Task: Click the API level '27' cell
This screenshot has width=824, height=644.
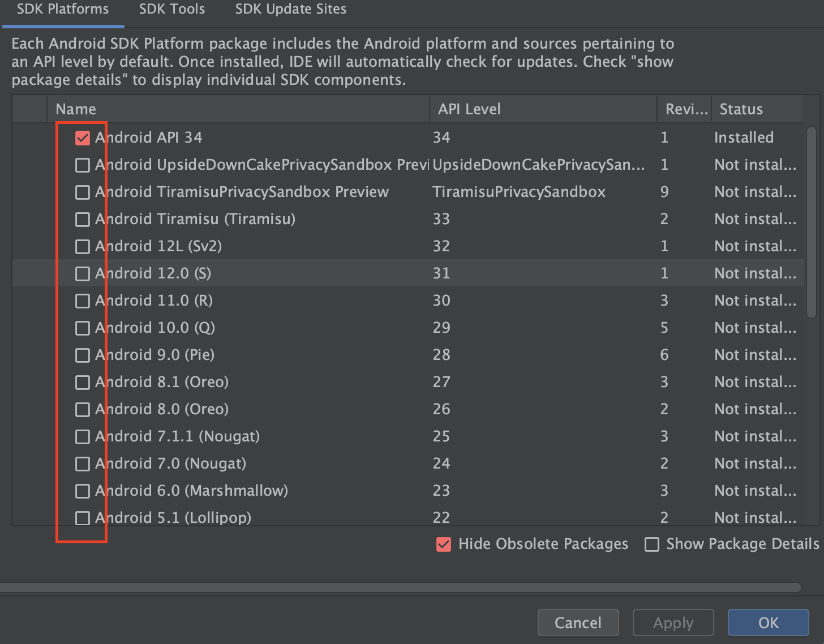Action: coord(441,382)
